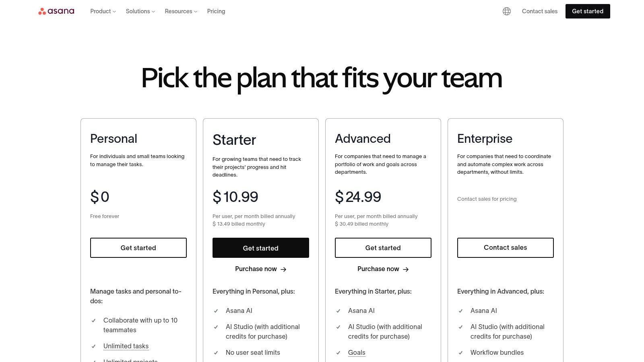This screenshot has height=362, width=644.
Task: Click the Asana logo
Action: 56,11
